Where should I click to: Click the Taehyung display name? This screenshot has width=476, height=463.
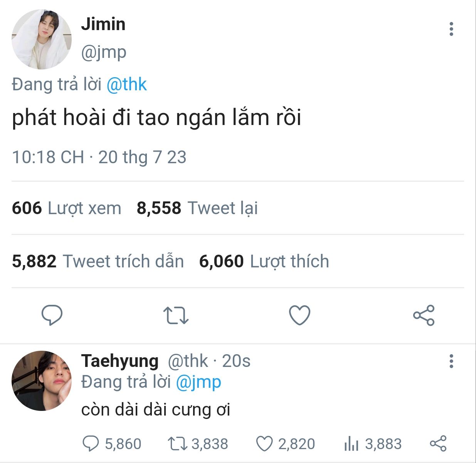coord(120,361)
